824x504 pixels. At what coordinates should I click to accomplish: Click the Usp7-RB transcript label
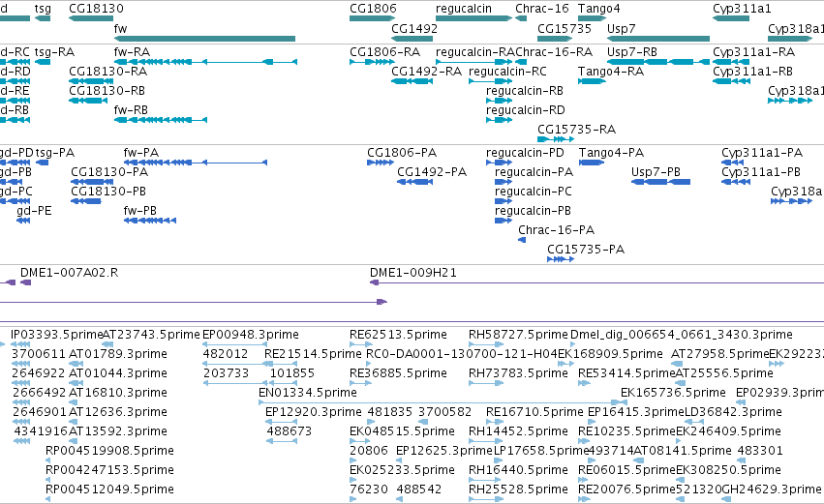(632, 52)
